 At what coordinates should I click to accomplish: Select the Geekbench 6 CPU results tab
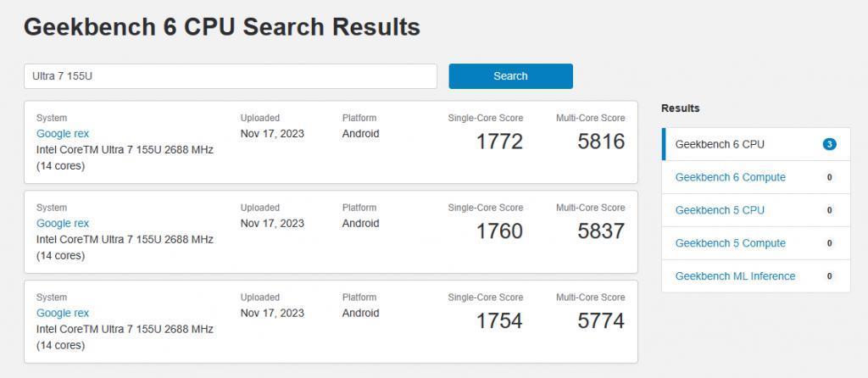[720, 144]
